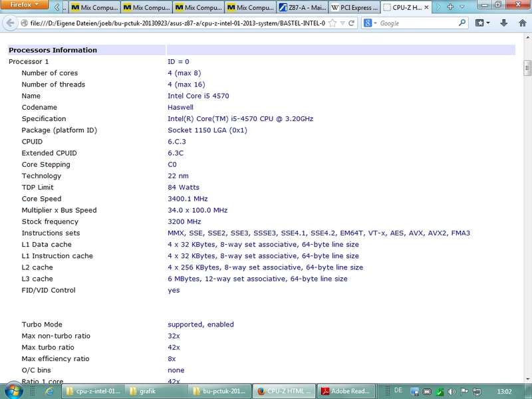This screenshot has height=399, width=532.
Task: Click the Haswell codename value
Action: 180,107
